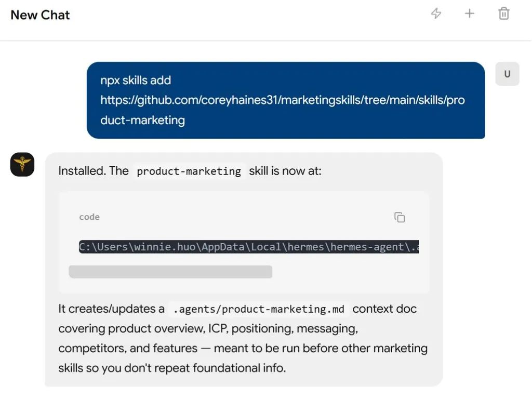Click the 'Installed. The' text

[94, 170]
